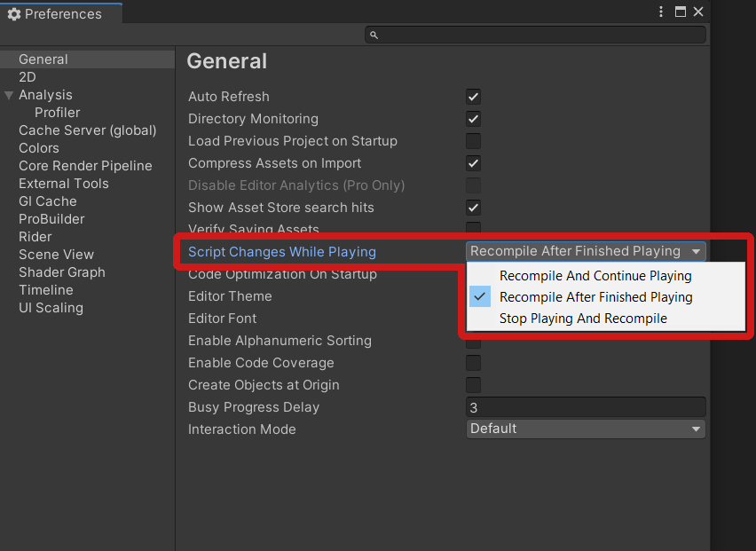Choose Recompile And Continue Playing option

606,276
